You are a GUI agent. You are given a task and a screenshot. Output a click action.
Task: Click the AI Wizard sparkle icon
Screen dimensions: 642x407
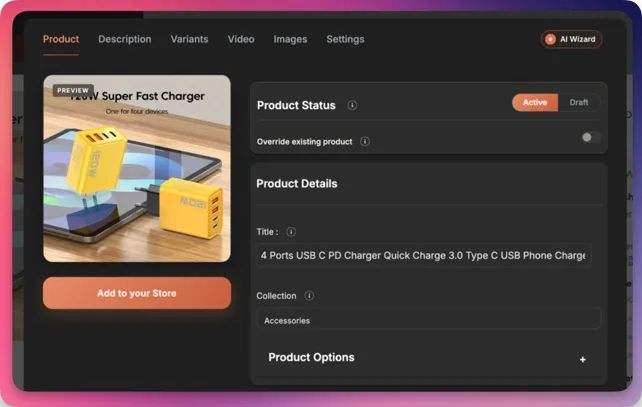(550, 39)
